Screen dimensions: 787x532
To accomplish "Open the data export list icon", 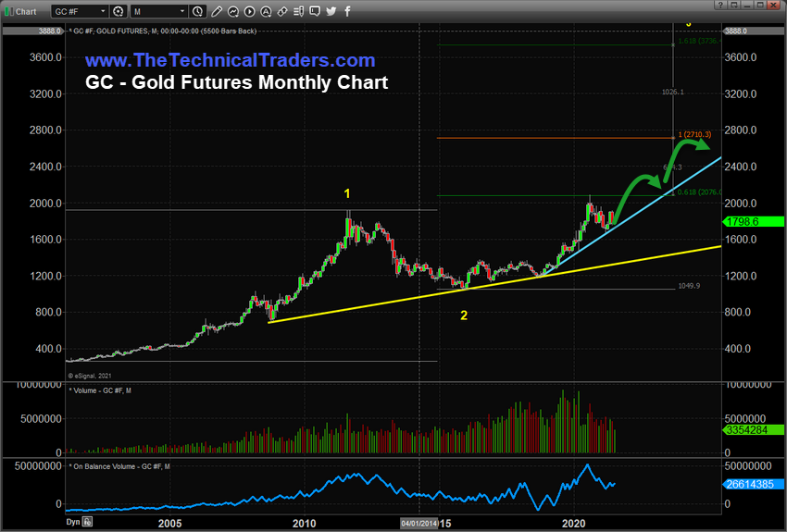I will (x=298, y=11).
